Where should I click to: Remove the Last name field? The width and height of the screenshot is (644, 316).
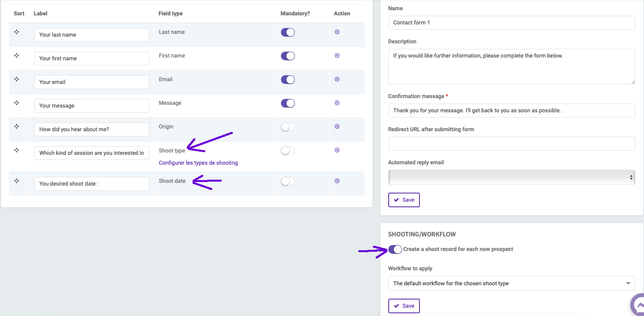(337, 32)
